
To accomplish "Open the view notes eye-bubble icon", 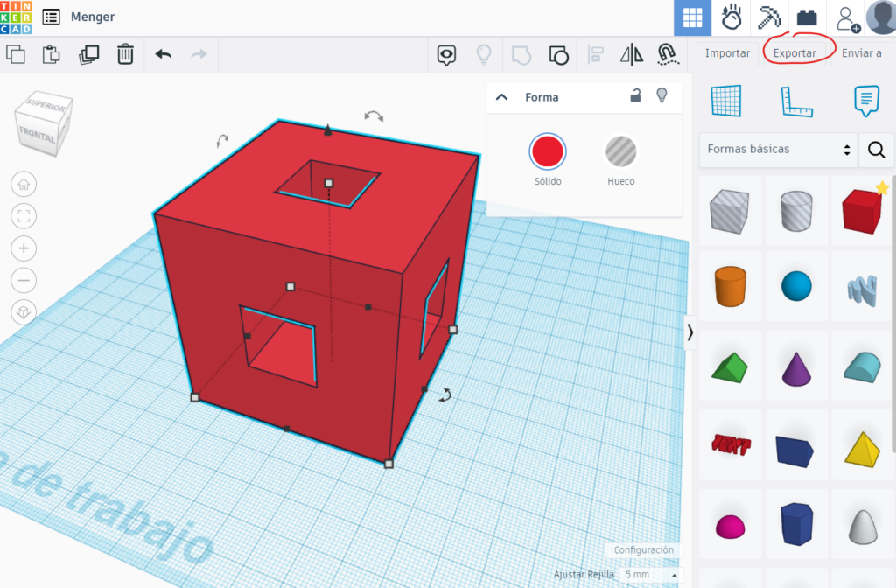I will pos(447,55).
